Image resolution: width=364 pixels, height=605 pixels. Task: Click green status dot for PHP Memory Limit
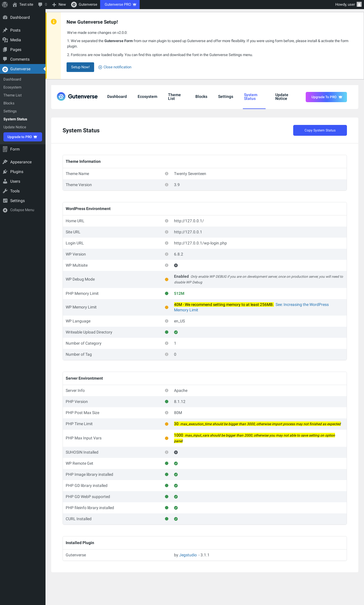[x=167, y=293]
